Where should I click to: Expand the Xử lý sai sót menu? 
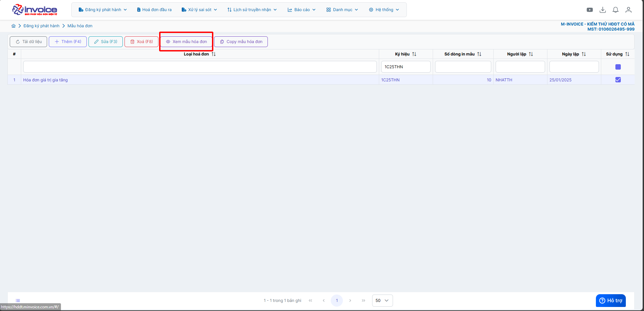point(199,10)
